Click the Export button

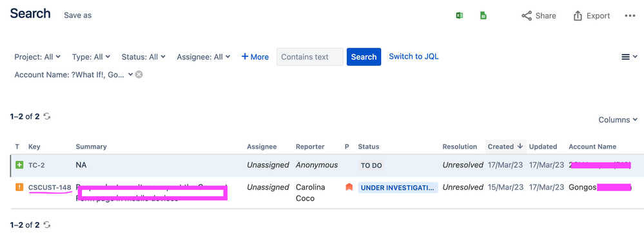(591, 15)
